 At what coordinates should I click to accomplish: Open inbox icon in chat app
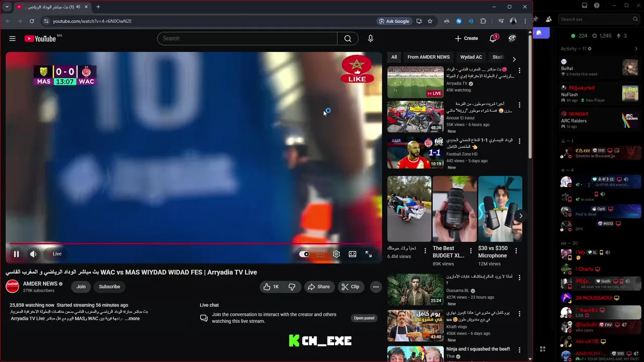coord(584,6)
